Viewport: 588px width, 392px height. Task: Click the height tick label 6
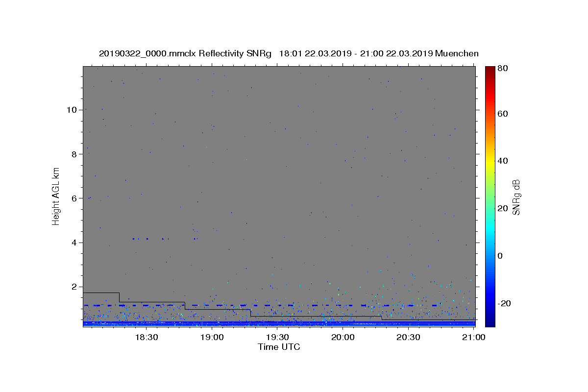point(75,198)
